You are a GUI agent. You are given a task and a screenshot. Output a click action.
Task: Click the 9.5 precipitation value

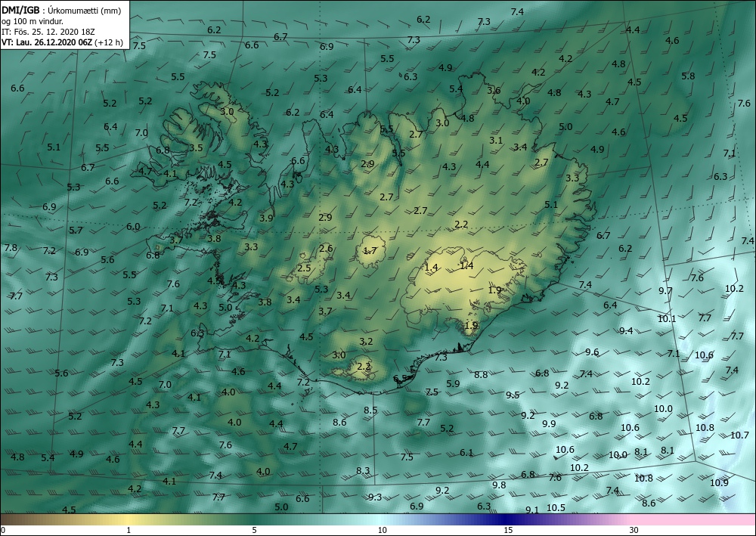coord(513,395)
